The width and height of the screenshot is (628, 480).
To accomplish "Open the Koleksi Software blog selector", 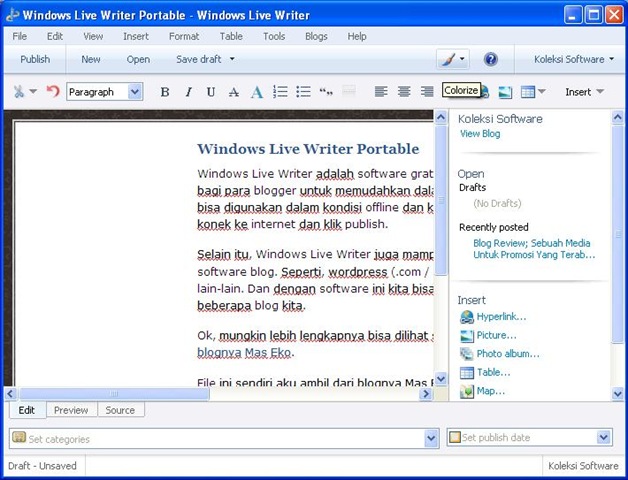I will (x=574, y=59).
